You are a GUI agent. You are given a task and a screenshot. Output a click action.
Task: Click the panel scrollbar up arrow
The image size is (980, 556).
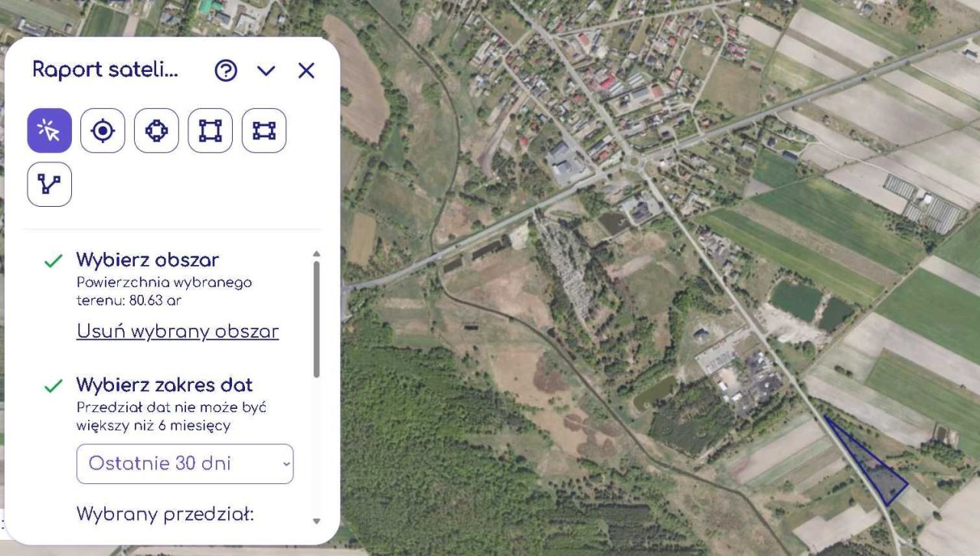(x=317, y=253)
